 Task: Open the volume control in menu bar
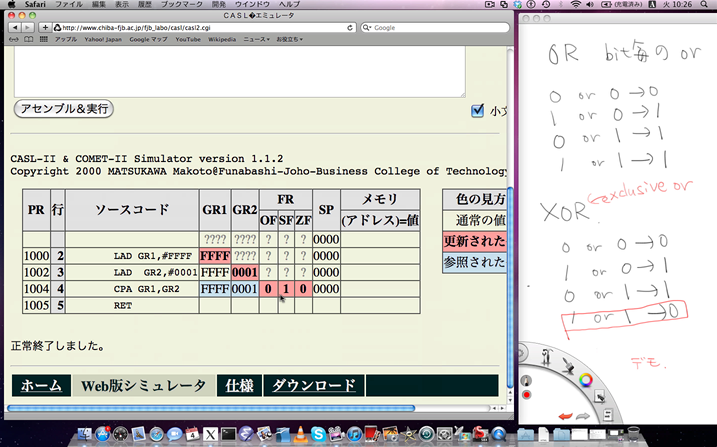[590, 4]
